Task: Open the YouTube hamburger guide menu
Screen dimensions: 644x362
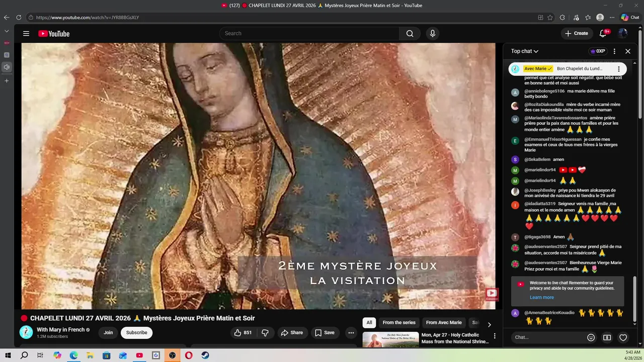Action: point(26,34)
